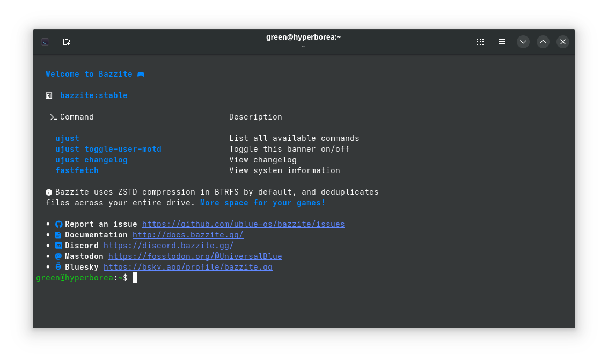Click the 'bazzite:stable' text
Screen dimensions: 608x364
(94, 95)
